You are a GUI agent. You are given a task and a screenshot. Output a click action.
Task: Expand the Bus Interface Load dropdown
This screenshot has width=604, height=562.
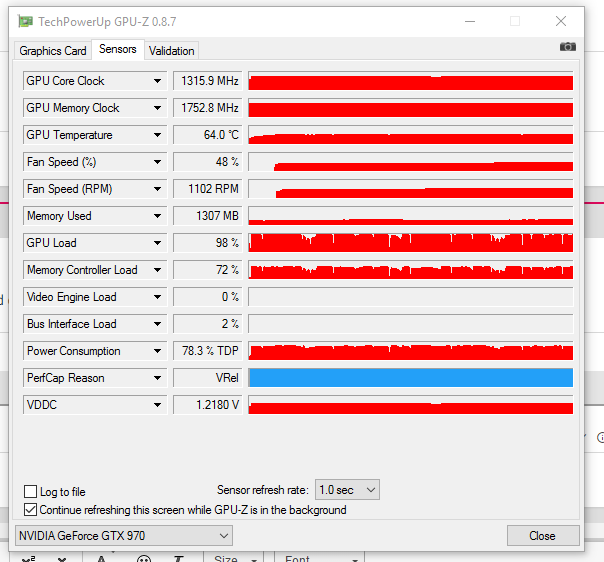pos(157,324)
